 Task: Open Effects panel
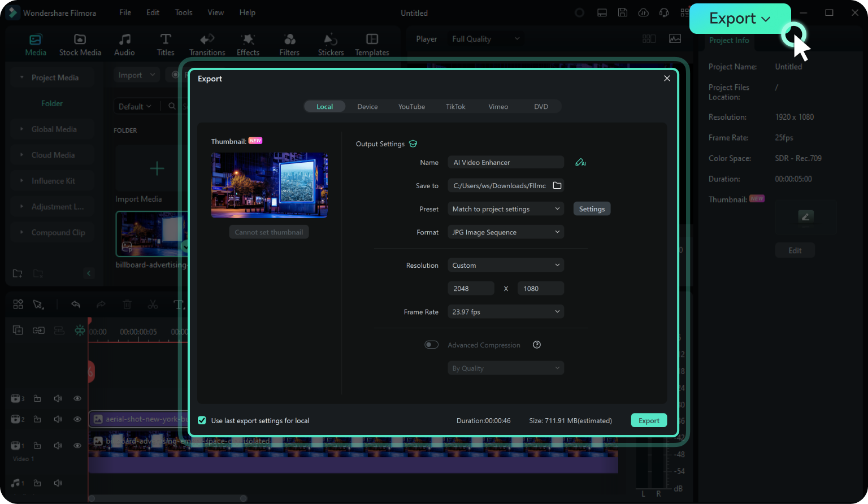click(x=248, y=45)
